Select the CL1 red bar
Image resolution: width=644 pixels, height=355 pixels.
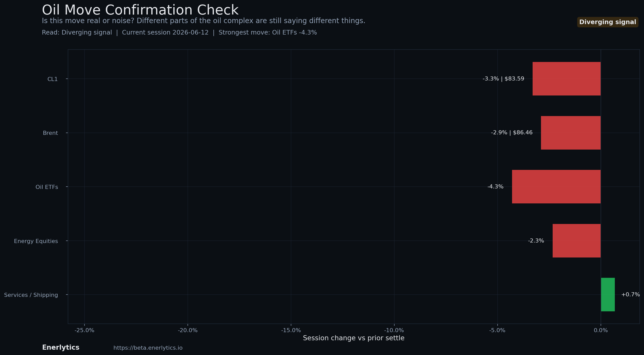(567, 79)
